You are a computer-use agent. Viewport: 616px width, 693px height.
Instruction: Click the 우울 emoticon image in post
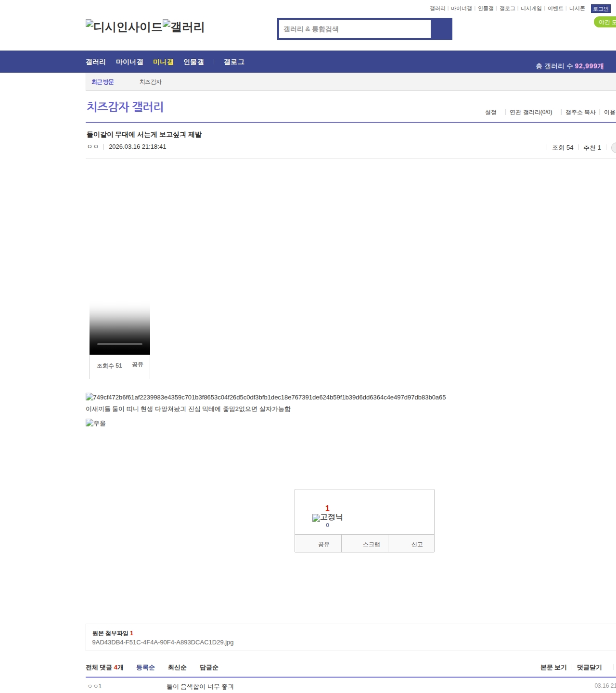[96, 423]
